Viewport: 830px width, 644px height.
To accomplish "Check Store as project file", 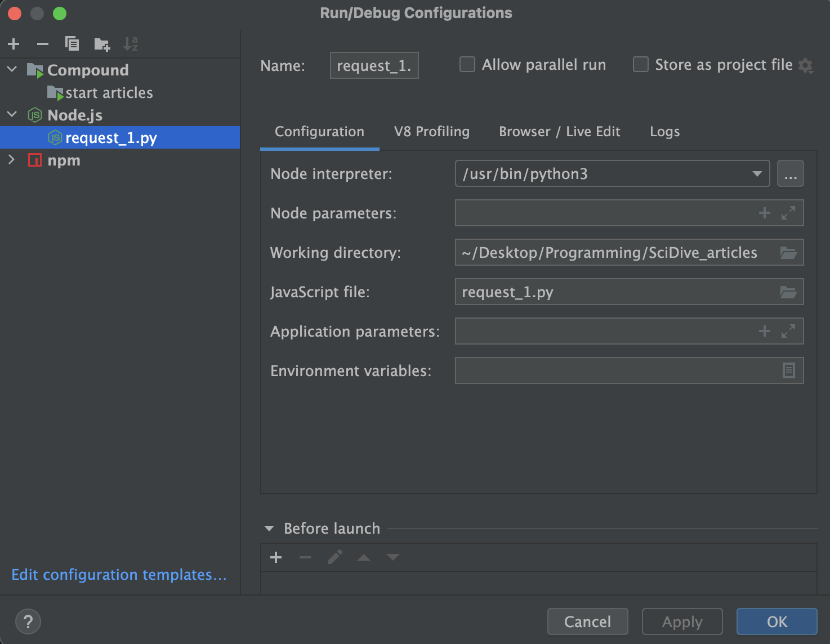I will [641, 65].
